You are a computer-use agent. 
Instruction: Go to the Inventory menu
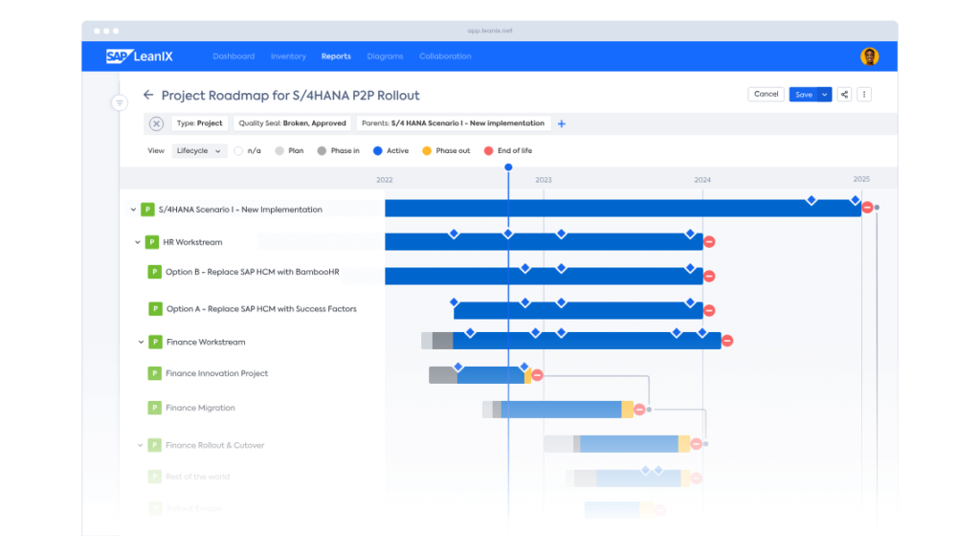click(288, 56)
